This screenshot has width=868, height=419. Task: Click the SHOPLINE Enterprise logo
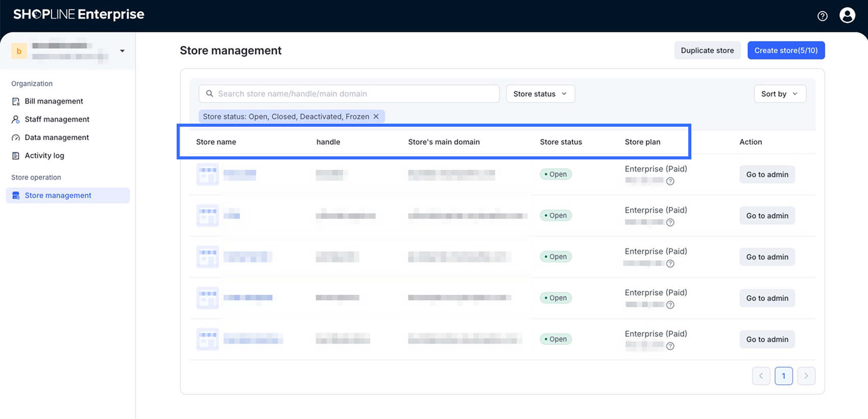79,14
